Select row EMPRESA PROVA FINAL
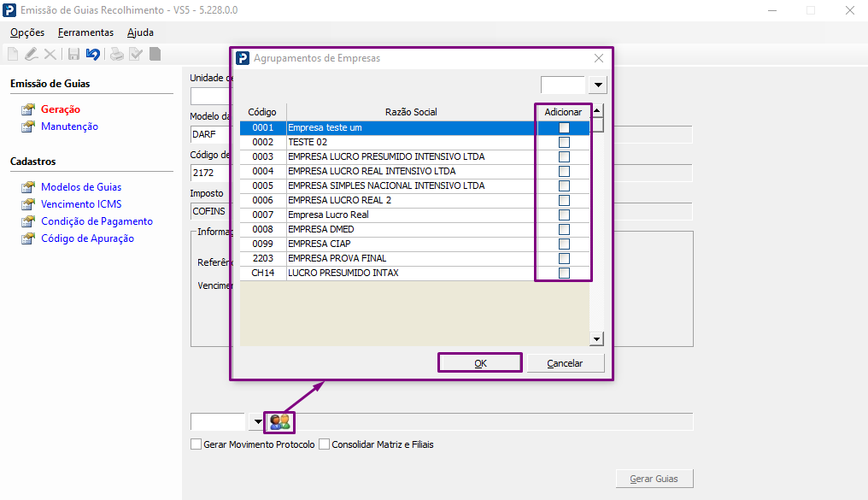This screenshot has height=500, width=868. 388,259
